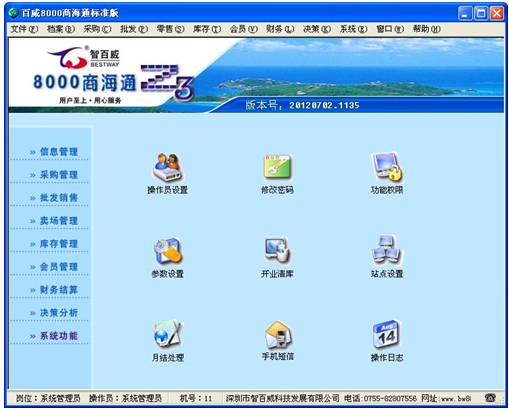Open the 决策(K) menu

point(317,29)
